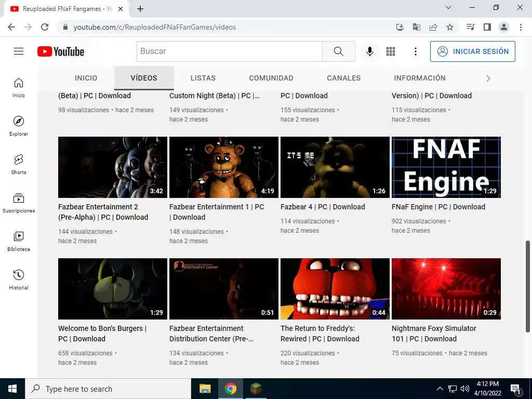
Task: Play the IT'S ME thumbnail video (1:26)
Action: (x=335, y=167)
